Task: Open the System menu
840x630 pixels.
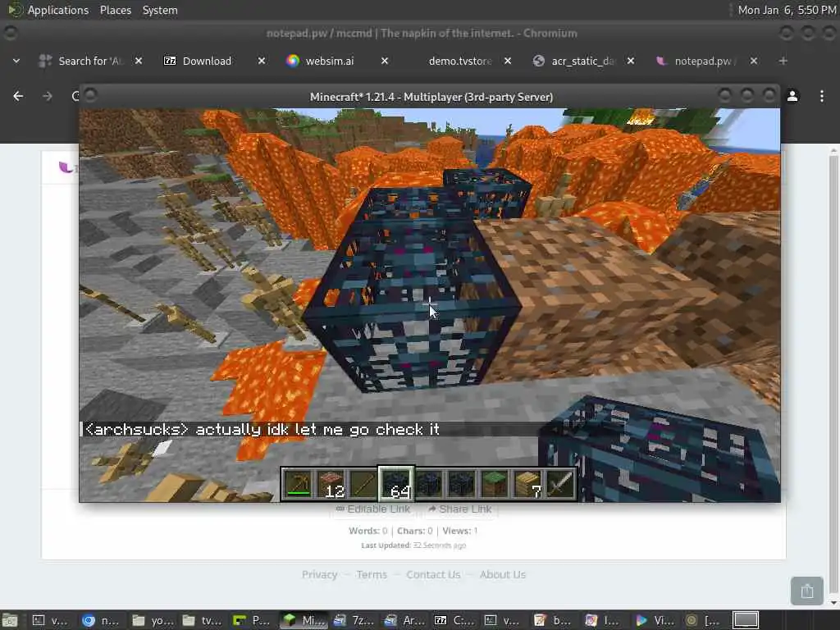Action: [x=160, y=10]
